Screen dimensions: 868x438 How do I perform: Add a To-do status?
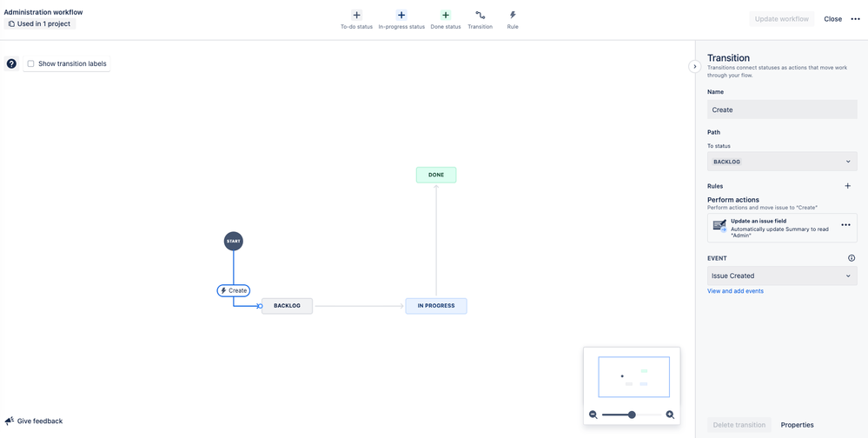point(356,19)
